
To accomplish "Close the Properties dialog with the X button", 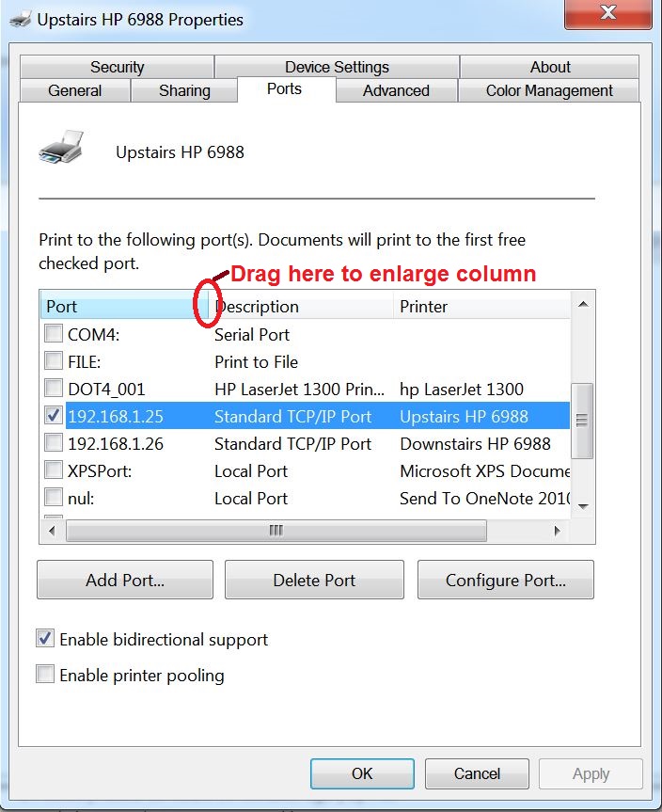I will pos(607,13).
